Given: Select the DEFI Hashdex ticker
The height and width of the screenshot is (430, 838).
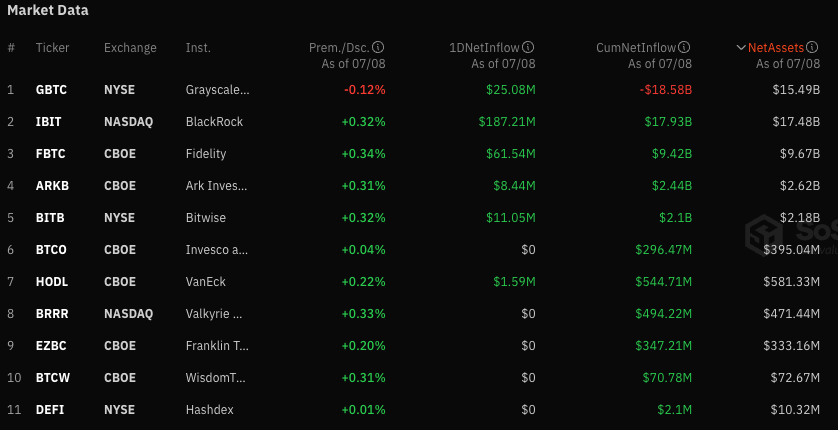Looking at the screenshot, I should click(x=50, y=409).
